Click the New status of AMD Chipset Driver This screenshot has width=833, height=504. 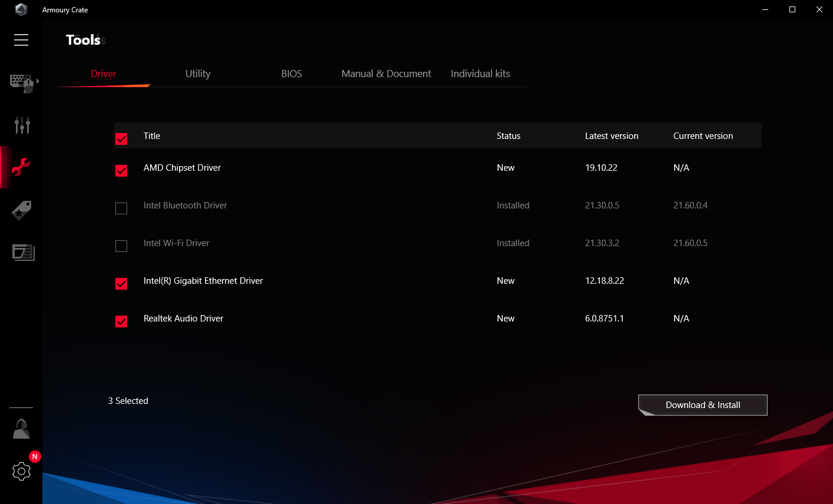point(506,168)
